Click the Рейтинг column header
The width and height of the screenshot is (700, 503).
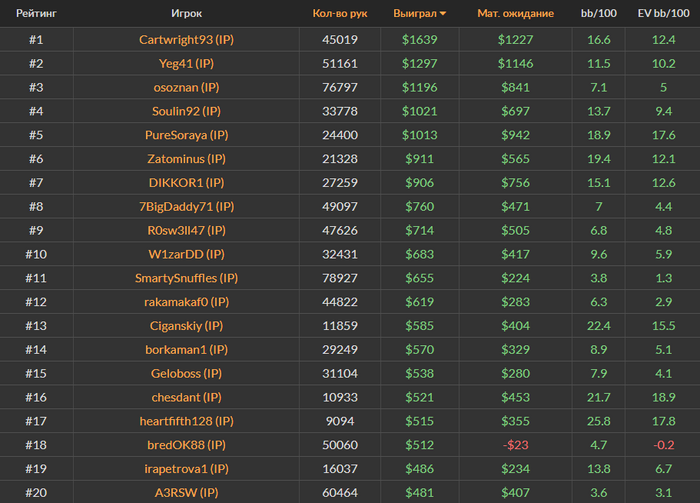pos(36,13)
